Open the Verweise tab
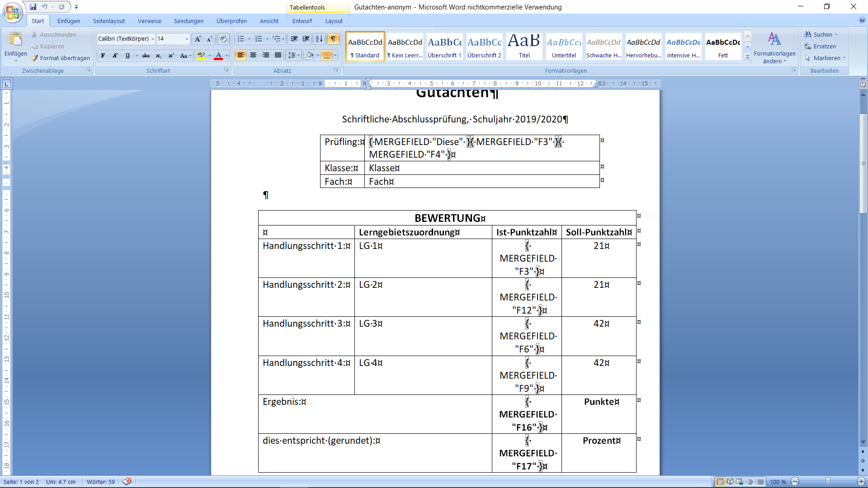This screenshot has width=868, height=488. coord(149,21)
